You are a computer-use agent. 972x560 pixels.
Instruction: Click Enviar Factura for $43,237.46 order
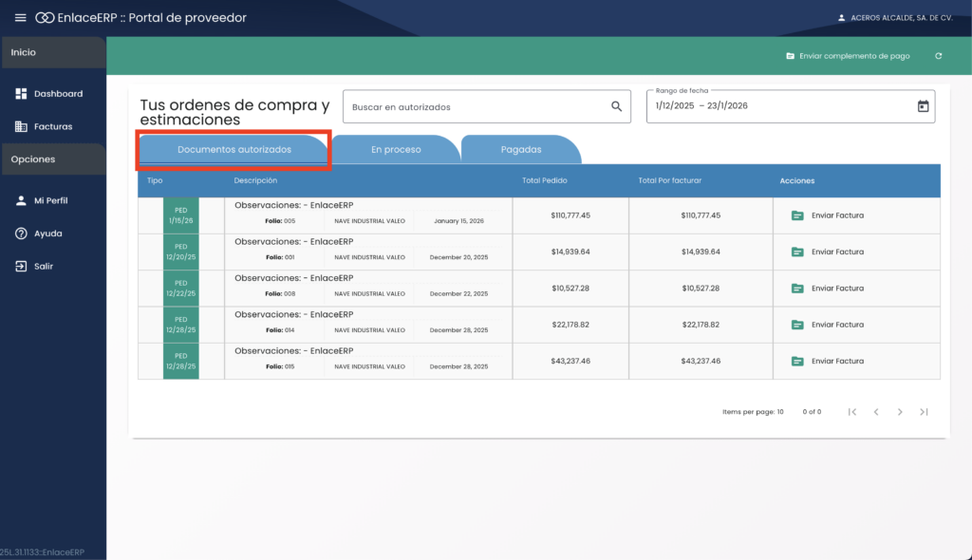click(837, 361)
